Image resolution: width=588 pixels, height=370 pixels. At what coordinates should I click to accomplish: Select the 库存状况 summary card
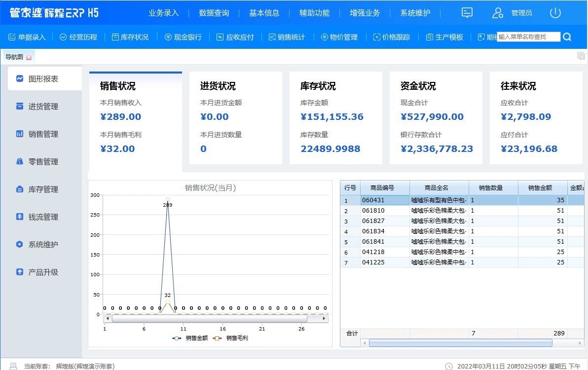[335, 117]
